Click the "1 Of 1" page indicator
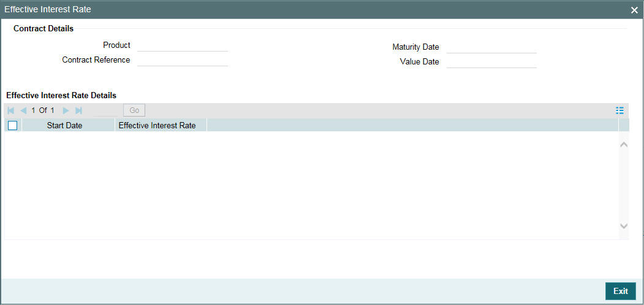This screenshot has width=644, height=305. [43, 110]
